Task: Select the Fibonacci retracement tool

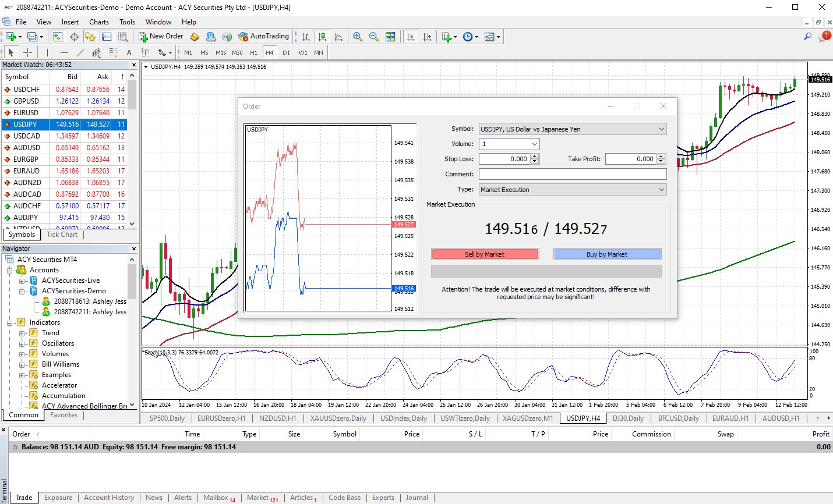Action: tap(113, 52)
